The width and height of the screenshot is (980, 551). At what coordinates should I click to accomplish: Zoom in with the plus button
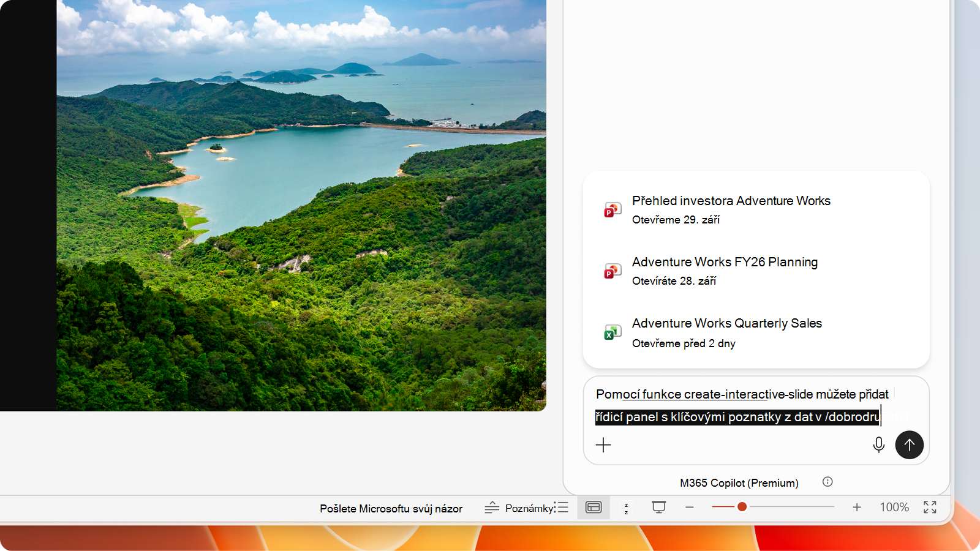coord(857,508)
